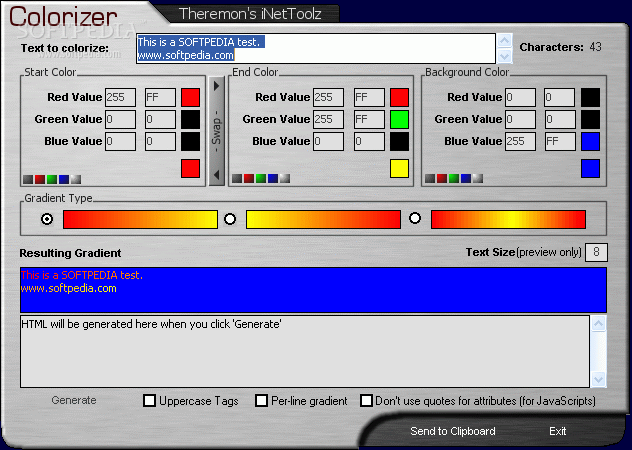632x450 pixels.
Task: Click the red preset icon under End Color
Action: (249, 179)
